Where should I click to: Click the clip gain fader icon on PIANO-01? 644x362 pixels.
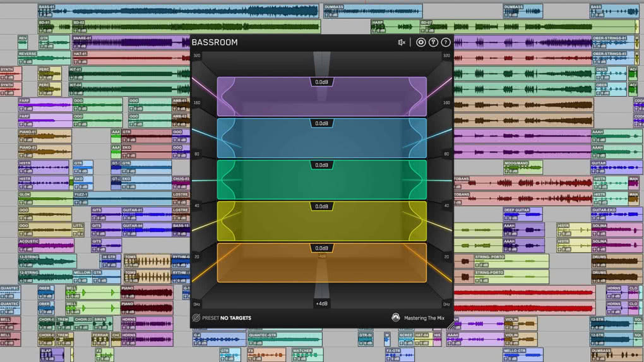click(x=22, y=140)
